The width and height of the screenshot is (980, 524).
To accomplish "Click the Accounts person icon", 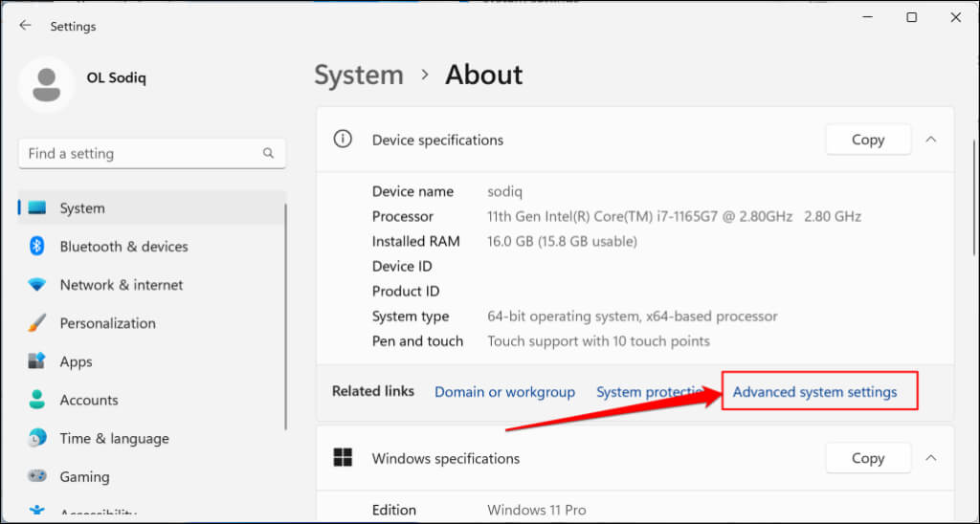I will pos(37,400).
